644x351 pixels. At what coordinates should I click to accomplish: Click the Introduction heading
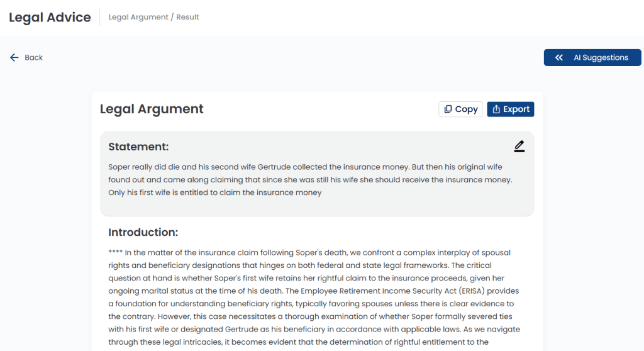[x=143, y=232]
